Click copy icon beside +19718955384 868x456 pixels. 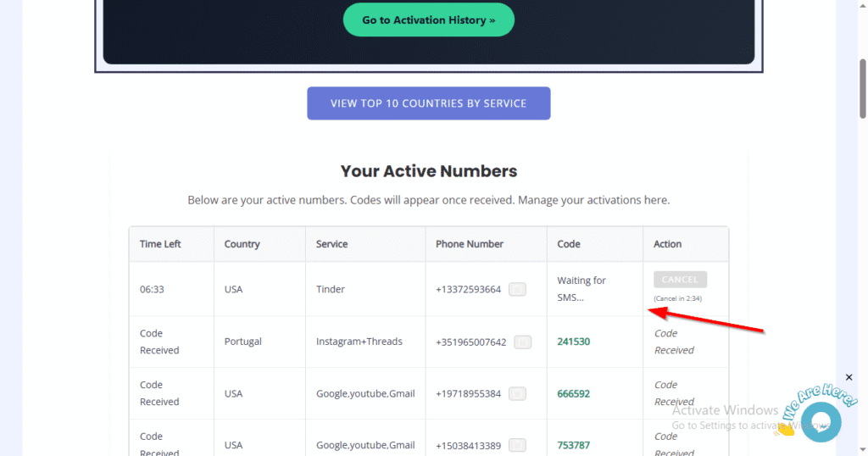point(517,393)
